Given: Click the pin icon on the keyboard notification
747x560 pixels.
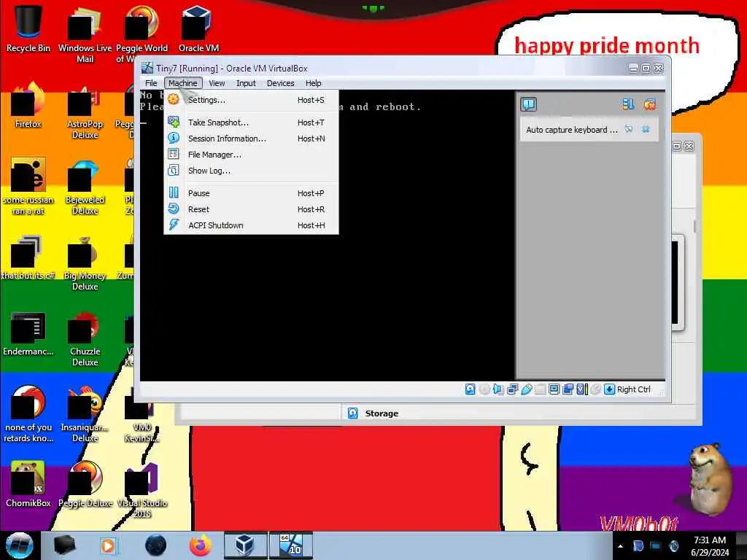Looking at the screenshot, I should coord(629,129).
